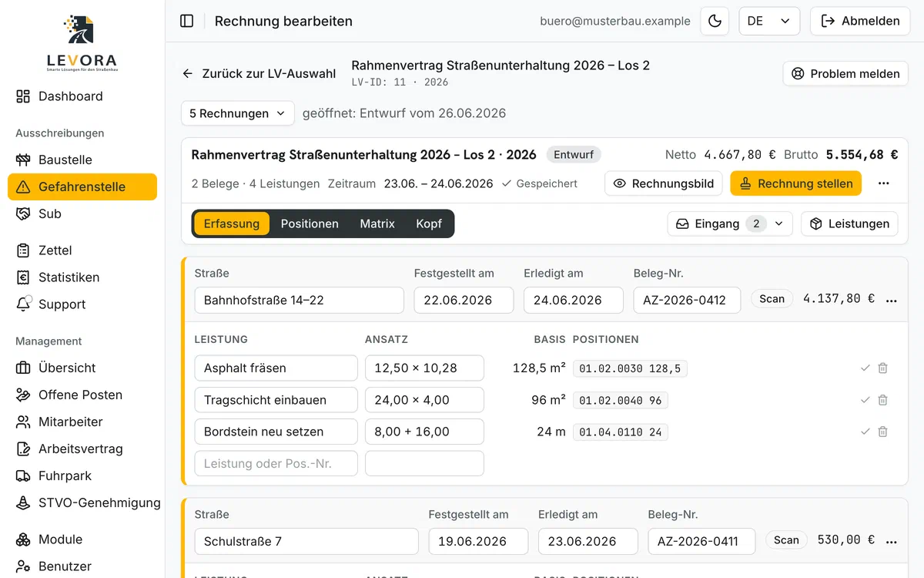Edit the Bahnhofstraße 14–22 street field
The image size is (924, 578).
[299, 301]
